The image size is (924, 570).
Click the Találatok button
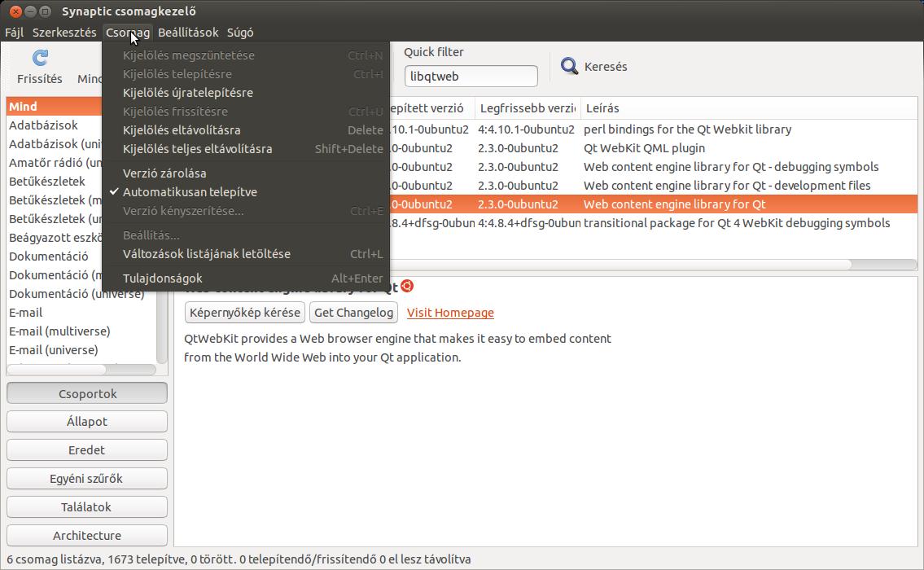87,507
